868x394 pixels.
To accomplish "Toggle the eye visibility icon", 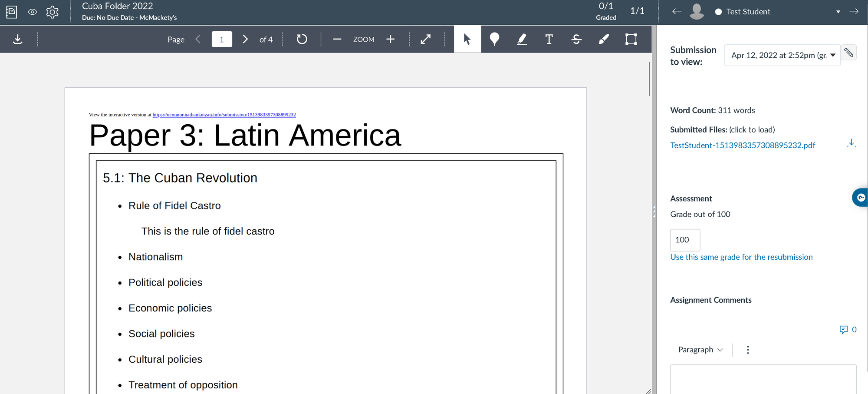I will point(33,12).
